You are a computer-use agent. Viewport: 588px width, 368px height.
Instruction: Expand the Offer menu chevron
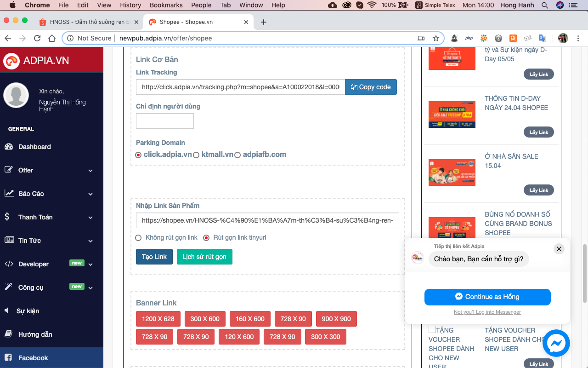[x=90, y=171]
